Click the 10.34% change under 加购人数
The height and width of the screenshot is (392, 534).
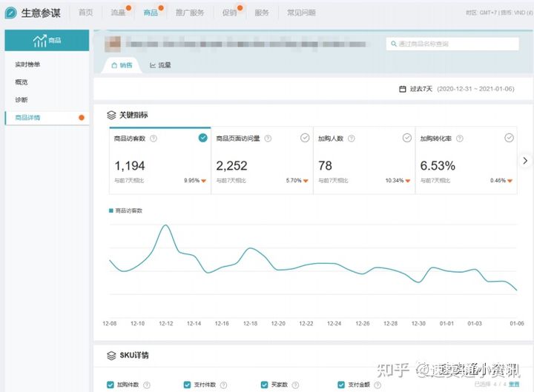pos(398,180)
